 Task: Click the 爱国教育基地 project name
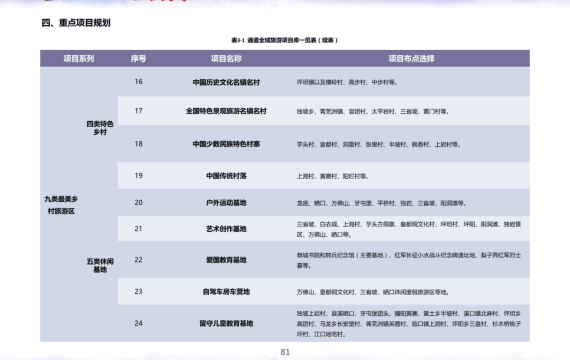226,260
